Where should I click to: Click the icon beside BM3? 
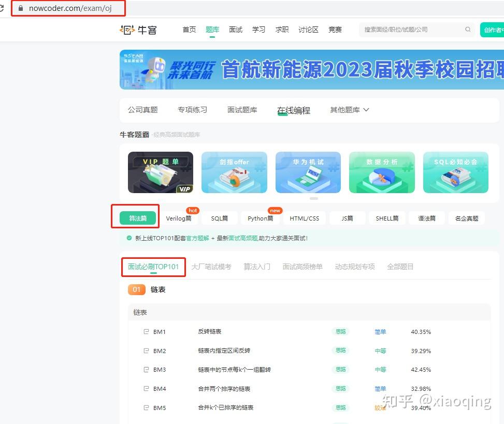point(146,370)
